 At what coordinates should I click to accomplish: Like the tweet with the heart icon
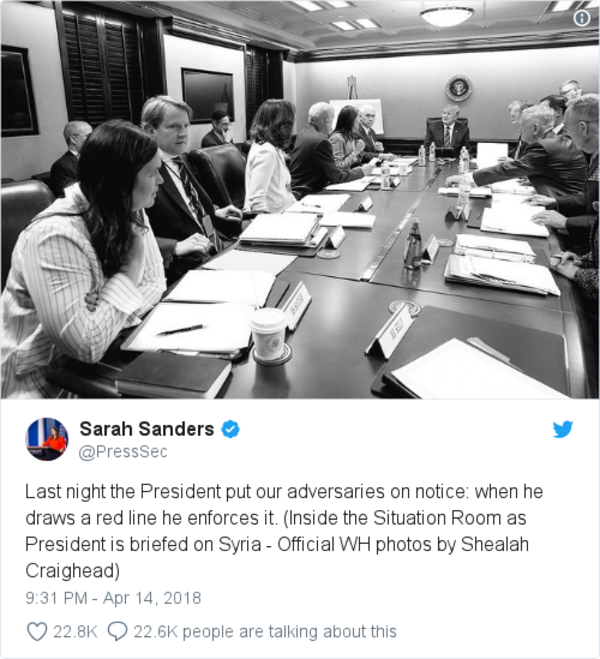pos(37,631)
